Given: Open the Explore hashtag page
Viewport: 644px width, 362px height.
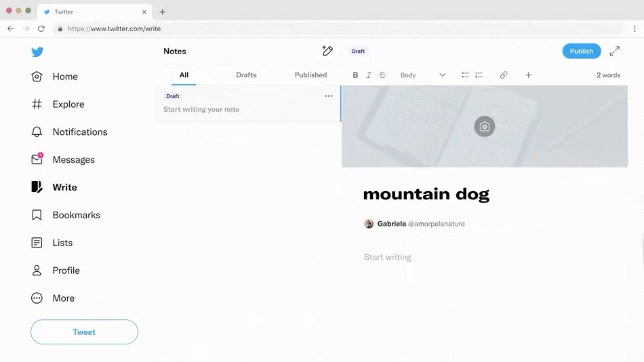Looking at the screenshot, I should 58,104.
